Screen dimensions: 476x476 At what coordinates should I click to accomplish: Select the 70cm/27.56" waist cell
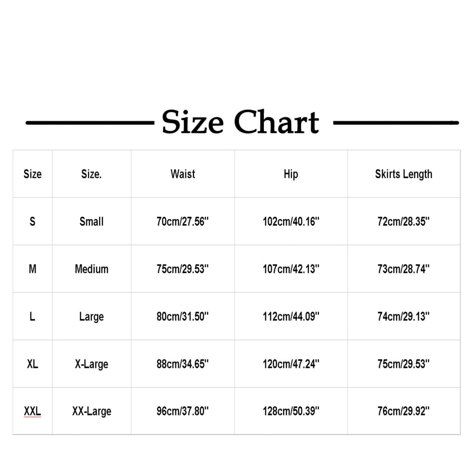pyautogui.click(x=183, y=221)
